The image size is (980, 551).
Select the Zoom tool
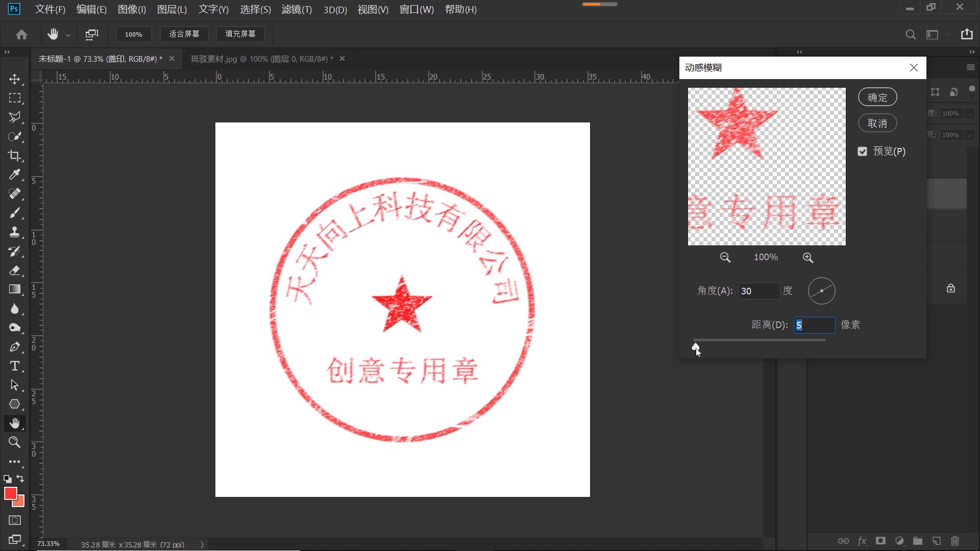pos(14,442)
